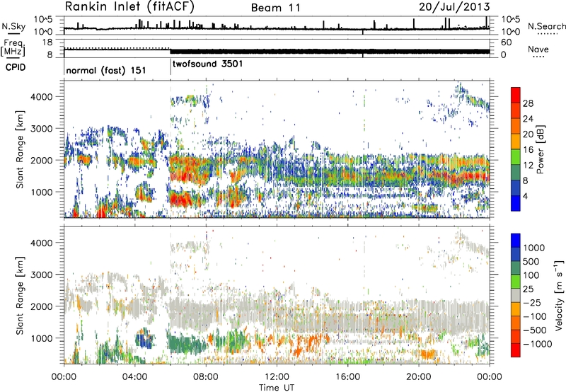
Task: Click the '-1000' velocity colorbar tick value
Action: click(538, 344)
